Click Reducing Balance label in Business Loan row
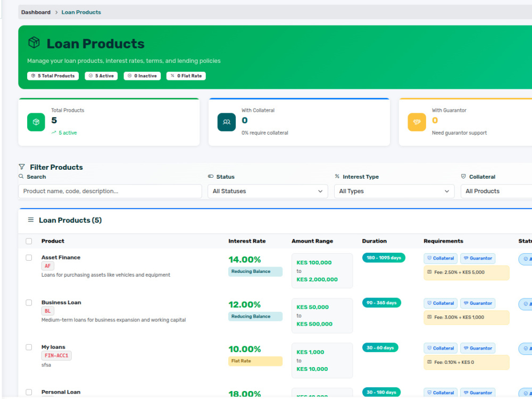Viewport: 532px width, 399px height. click(255, 316)
